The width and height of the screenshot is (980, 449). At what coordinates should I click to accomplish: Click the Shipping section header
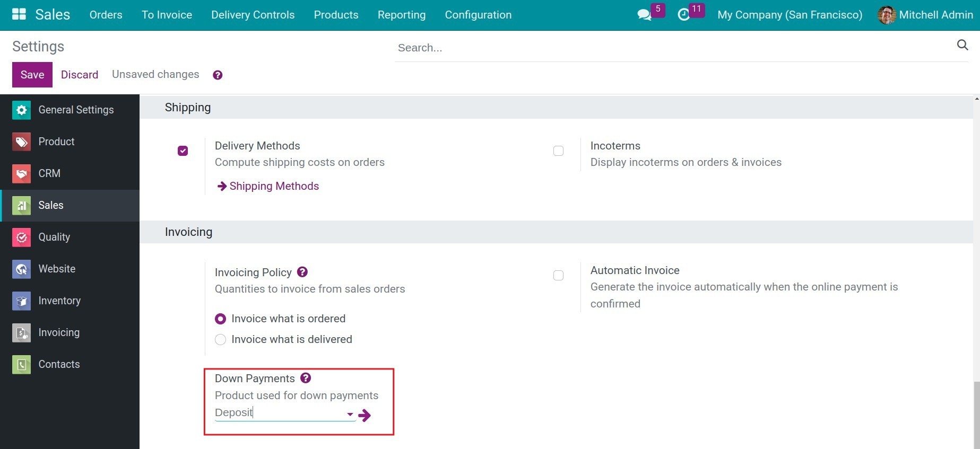[x=556, y=108]
